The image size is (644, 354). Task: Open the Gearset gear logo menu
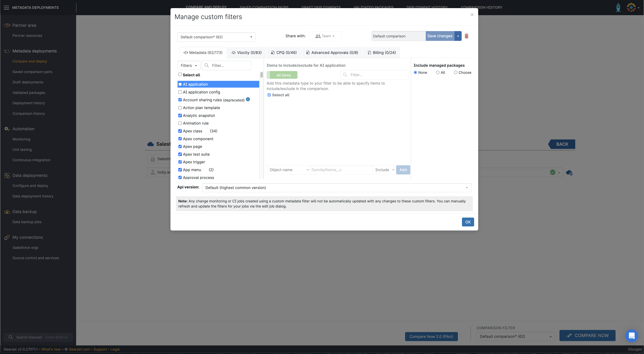pyautogui.click(x=632, y=8)
